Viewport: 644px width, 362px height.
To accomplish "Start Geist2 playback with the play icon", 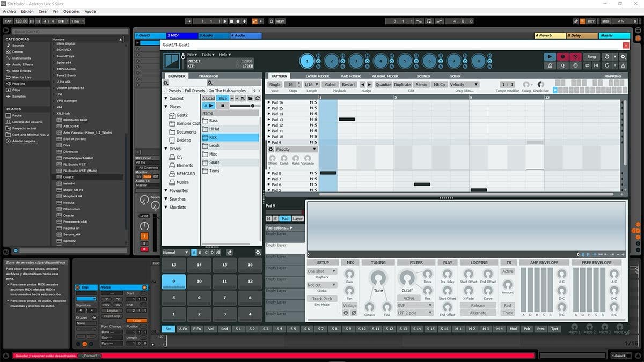I will [550, 56].
